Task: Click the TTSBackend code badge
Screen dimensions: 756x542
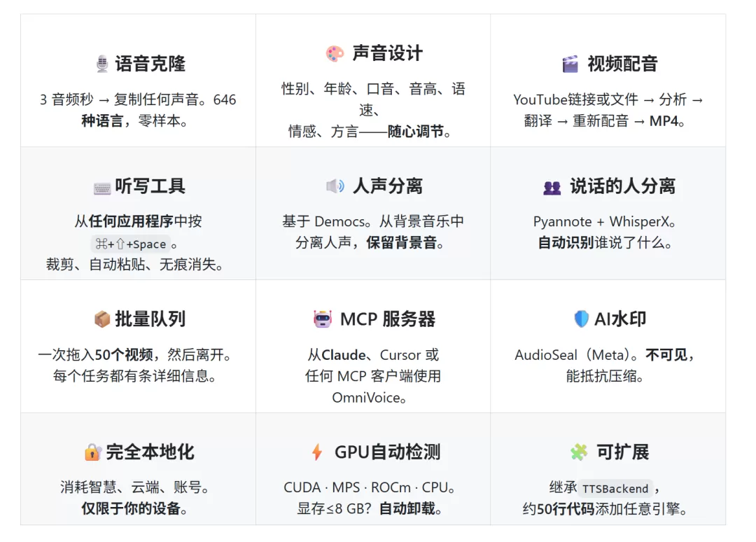Action: coord(615,489)
